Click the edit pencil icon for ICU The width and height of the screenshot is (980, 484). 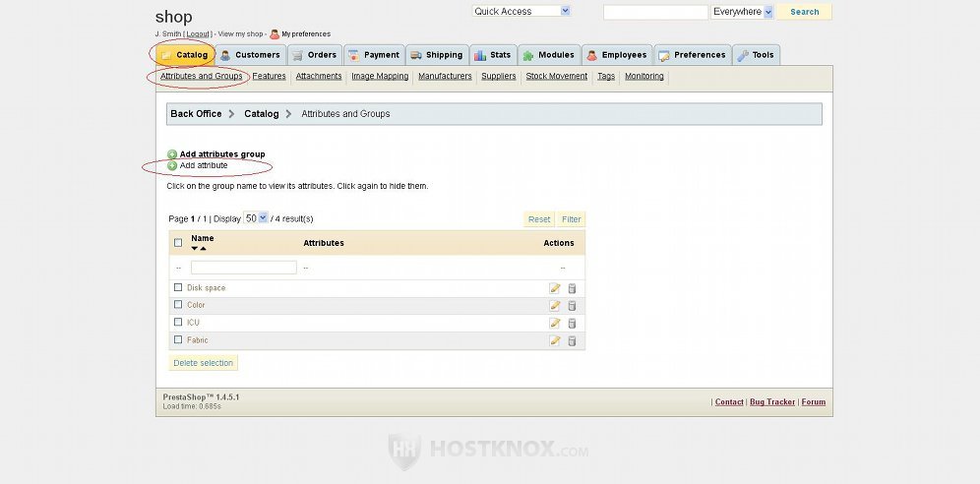pyautogui.click(x=555, y=323)
